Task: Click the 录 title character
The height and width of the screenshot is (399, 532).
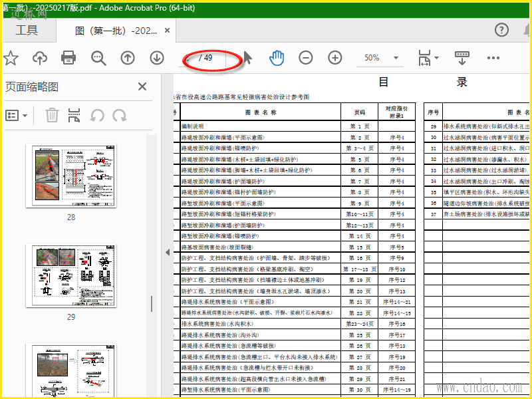Action: (x=462, y=82)
